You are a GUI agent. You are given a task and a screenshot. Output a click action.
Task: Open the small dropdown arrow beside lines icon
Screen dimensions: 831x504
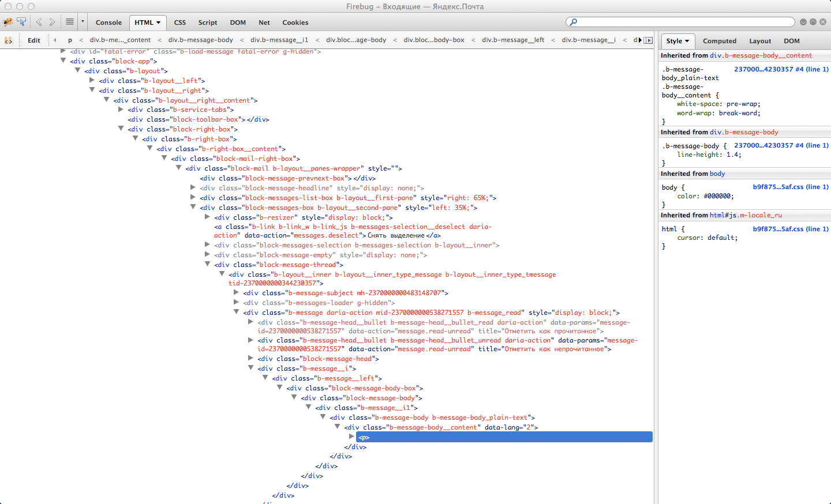83,22
